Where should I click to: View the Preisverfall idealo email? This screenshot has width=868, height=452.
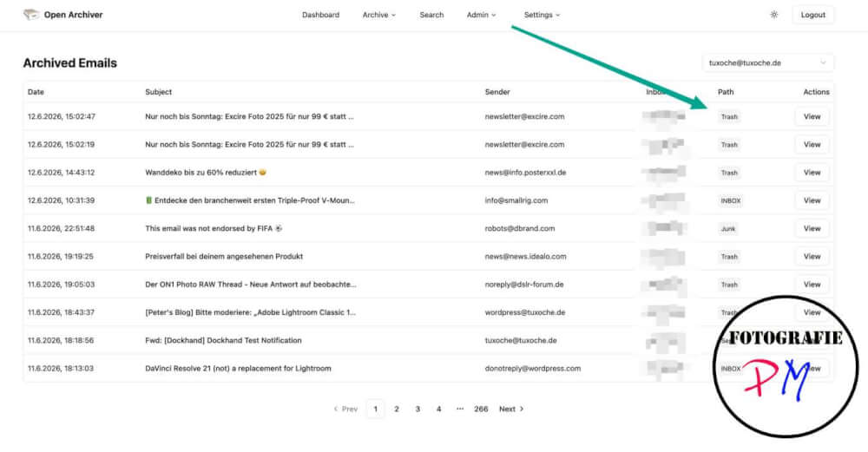tap(812, 256)
